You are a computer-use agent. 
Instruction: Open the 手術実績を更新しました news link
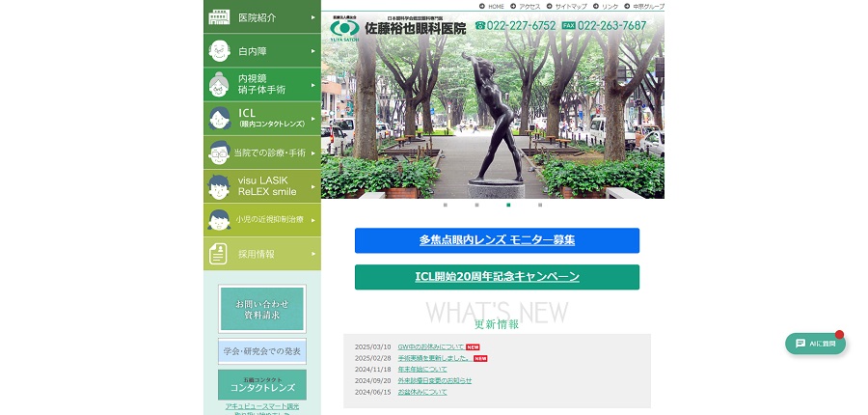[x=435, y=358]
